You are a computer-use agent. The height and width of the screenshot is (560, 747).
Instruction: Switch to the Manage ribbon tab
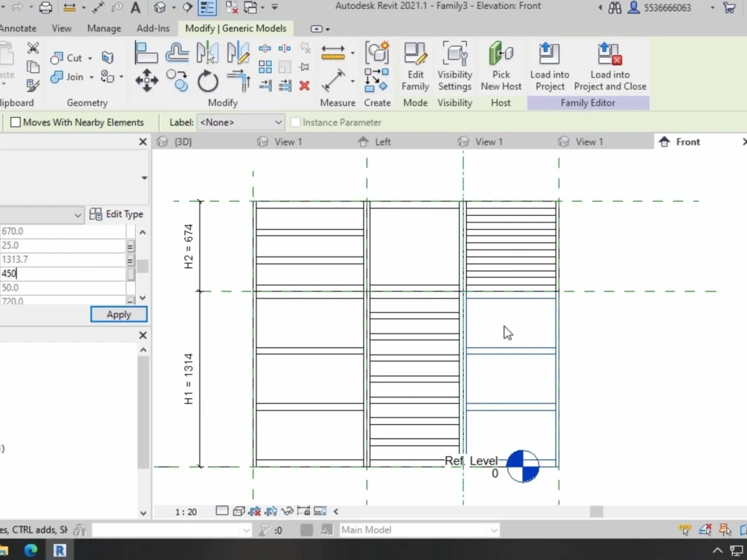[104, 28]
